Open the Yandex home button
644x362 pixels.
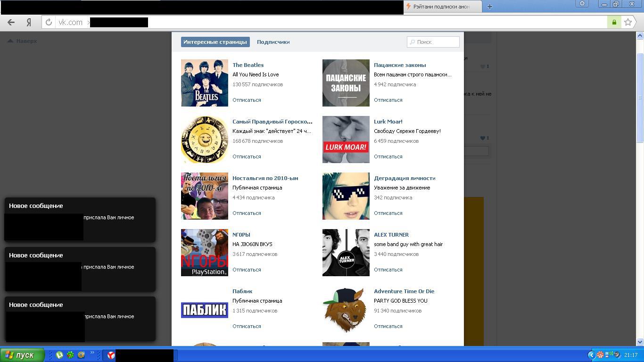point(29,22)
